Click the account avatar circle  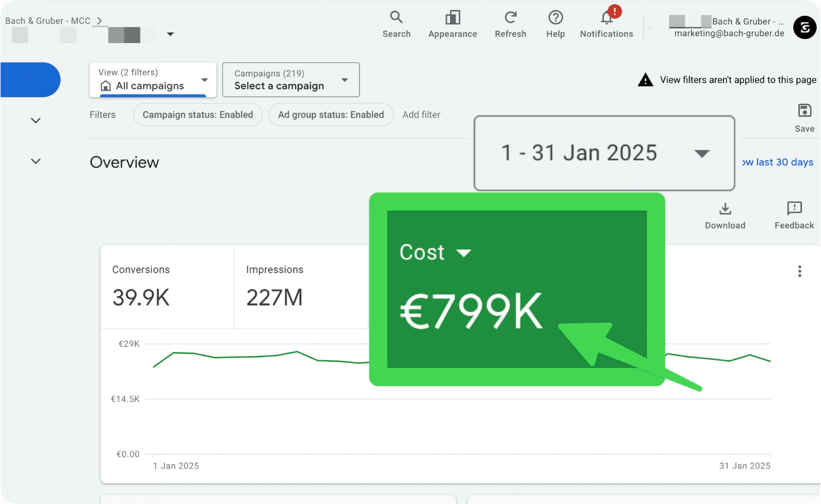[x=805, y=28]
